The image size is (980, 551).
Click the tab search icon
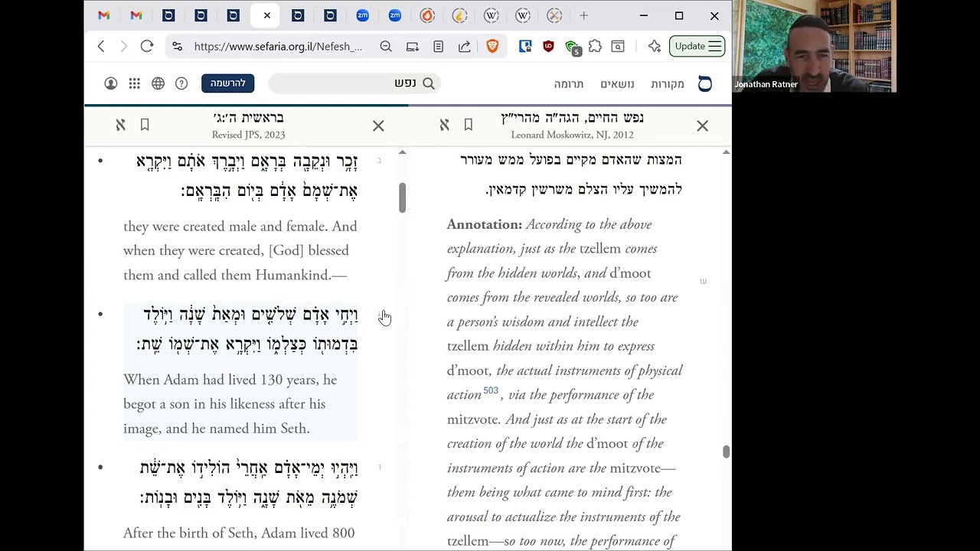618,47
